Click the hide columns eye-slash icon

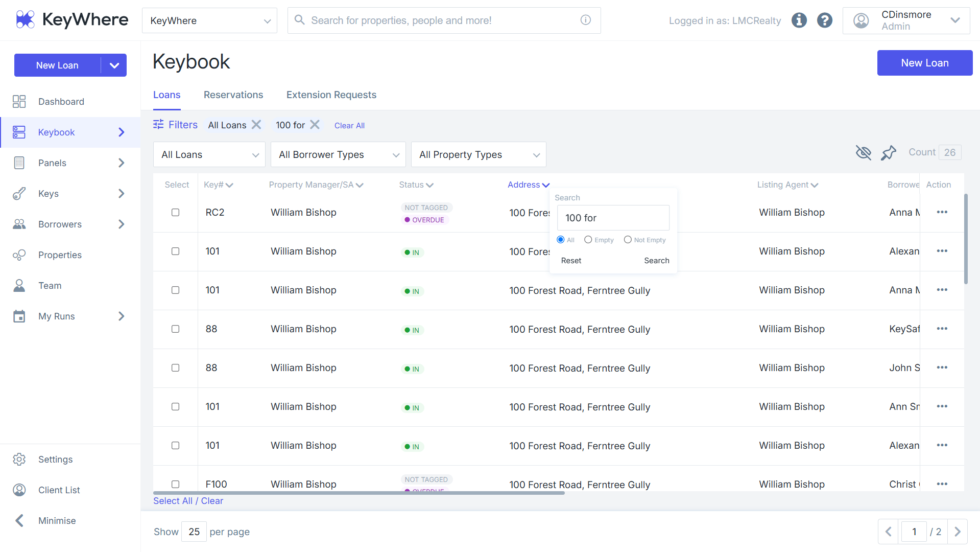pyautogui.click(x=863, y=152)
